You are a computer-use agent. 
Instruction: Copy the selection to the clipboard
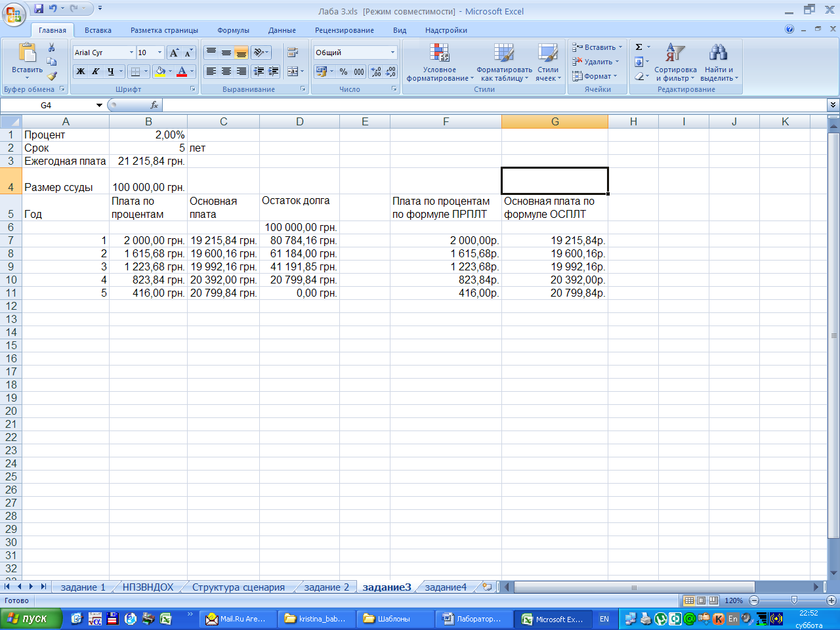[51, 62]
